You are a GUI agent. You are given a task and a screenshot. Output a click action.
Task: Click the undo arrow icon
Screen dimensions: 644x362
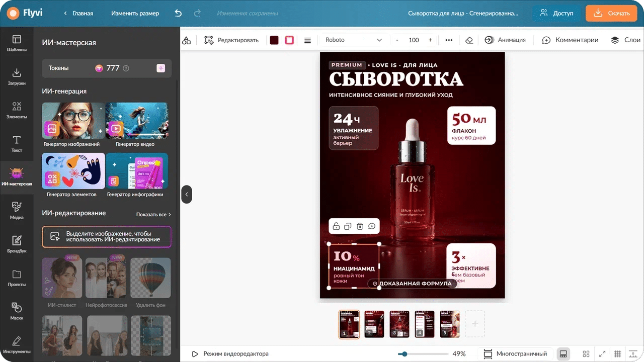(x=178, y=13)
